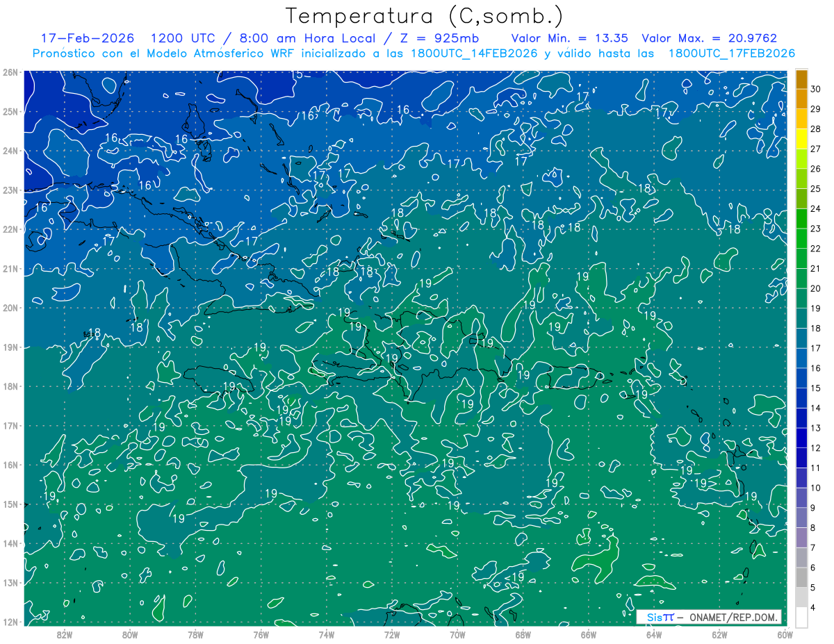
Task: Click the 18N latitude axis label
Action: pyautogui.click(x=10, y=386)
